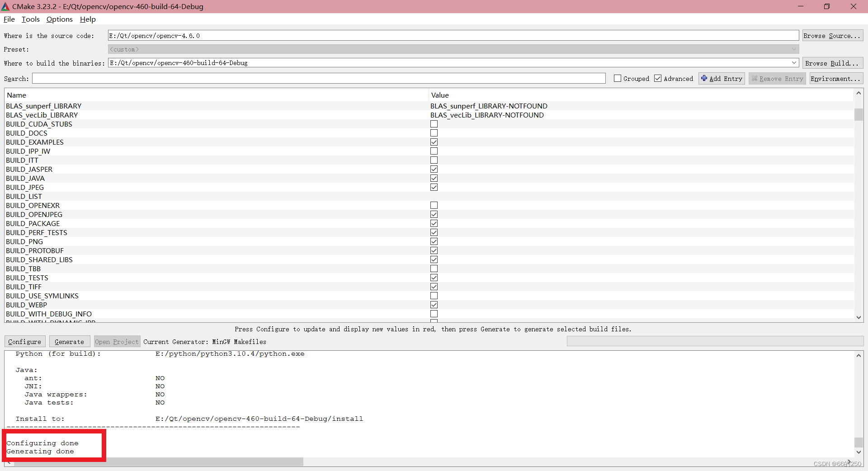Open the Help menu
The width and height of the screenshot is (868, 471).
[x=88, y=19]
